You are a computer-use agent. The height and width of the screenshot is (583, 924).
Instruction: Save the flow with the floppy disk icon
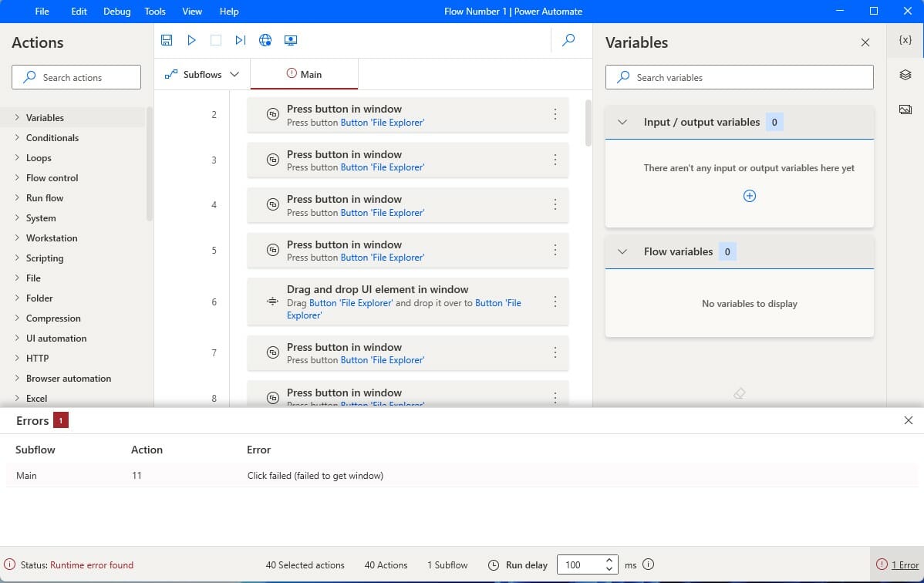(167, 40)
